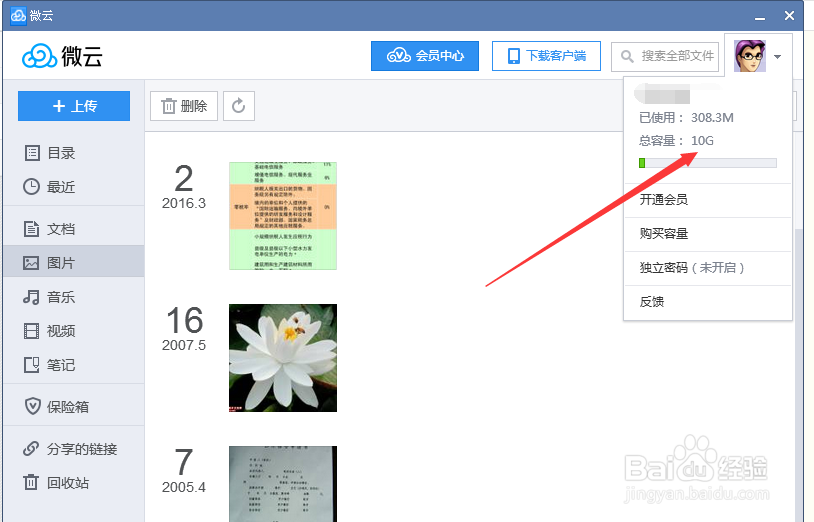Minimize the 微云 window
Screen dimensions: 814x522
(x=760, y=17)
